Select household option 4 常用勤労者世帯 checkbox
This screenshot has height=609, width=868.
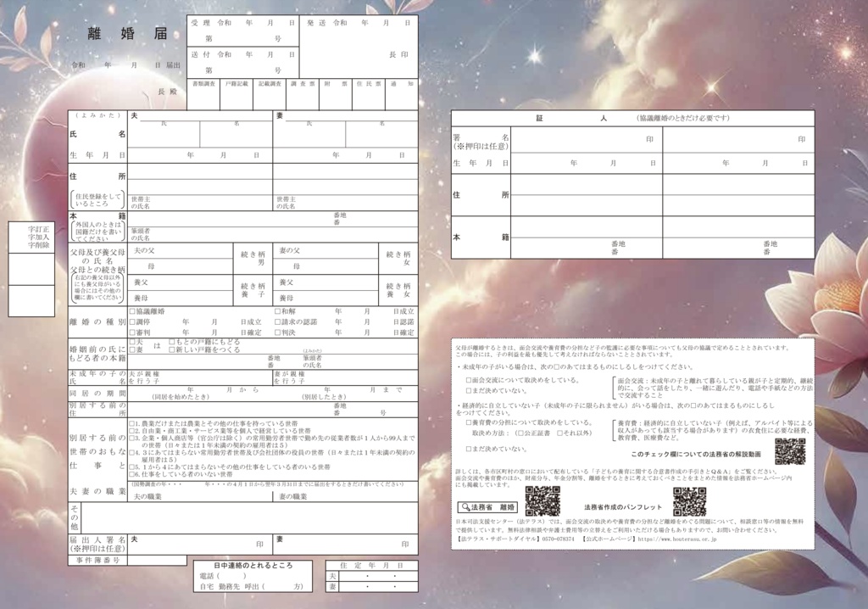click(131, 453)
